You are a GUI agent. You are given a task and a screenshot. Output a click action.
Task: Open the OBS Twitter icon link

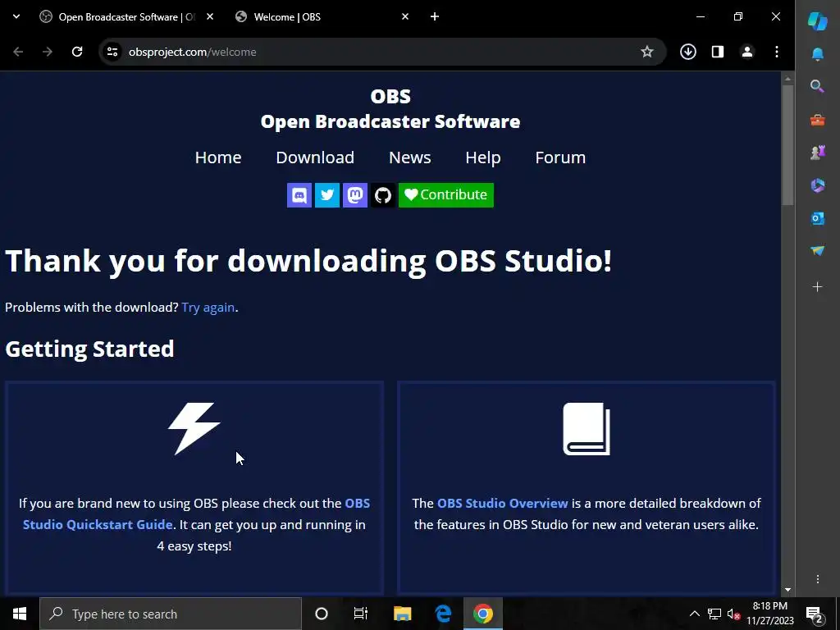pyautogui.click(x=326, y=195)
